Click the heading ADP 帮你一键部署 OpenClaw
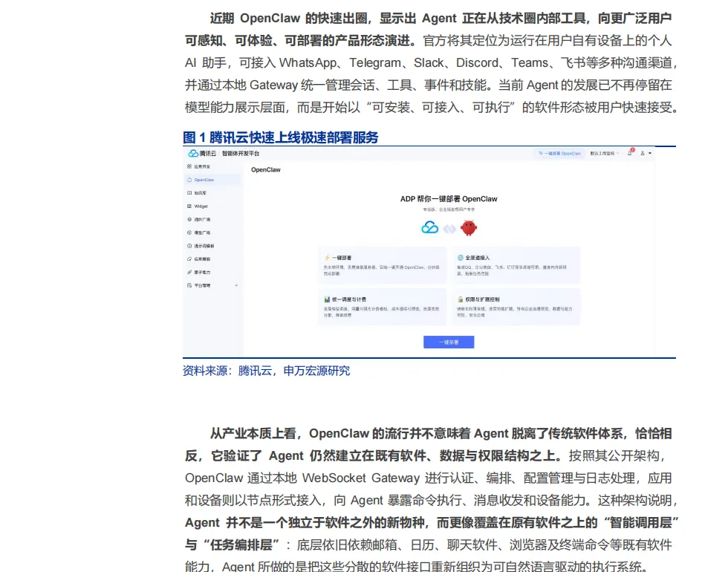The image size is (728, 572). 449,199
